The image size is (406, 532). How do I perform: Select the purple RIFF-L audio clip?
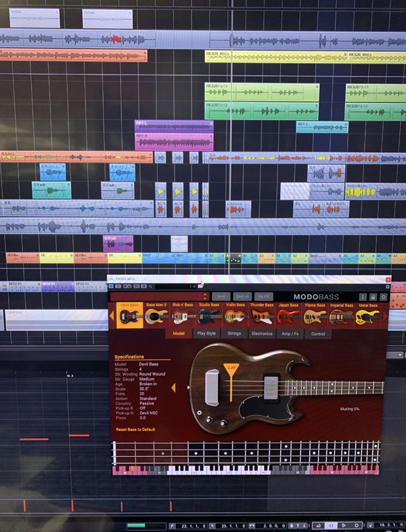[x=174, y=126]
